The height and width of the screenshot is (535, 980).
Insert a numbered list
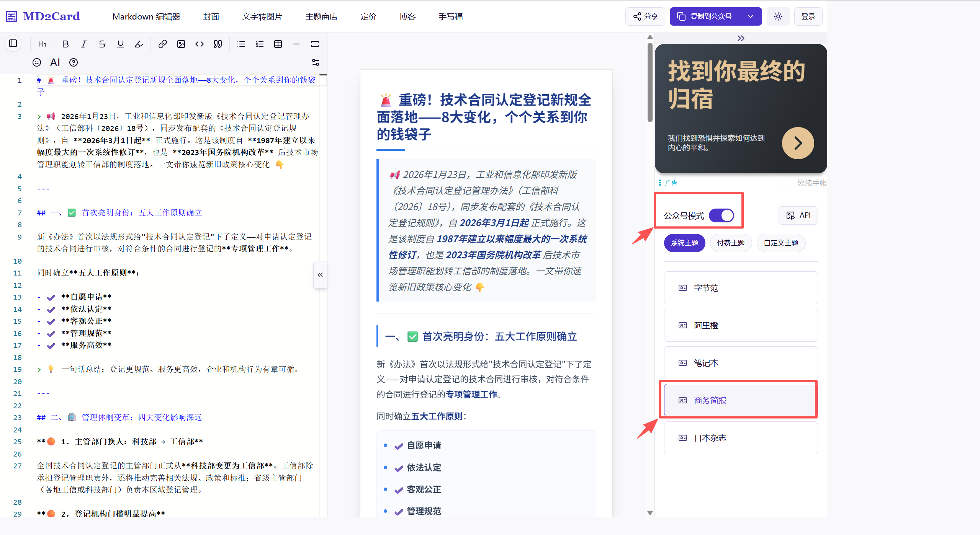(260, 44)
